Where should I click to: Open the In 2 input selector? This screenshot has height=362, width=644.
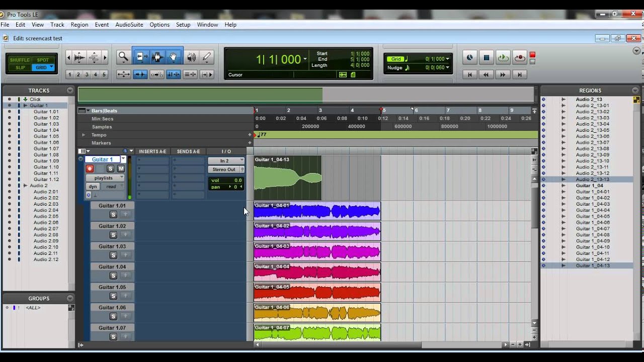click(x=226, y=161)
